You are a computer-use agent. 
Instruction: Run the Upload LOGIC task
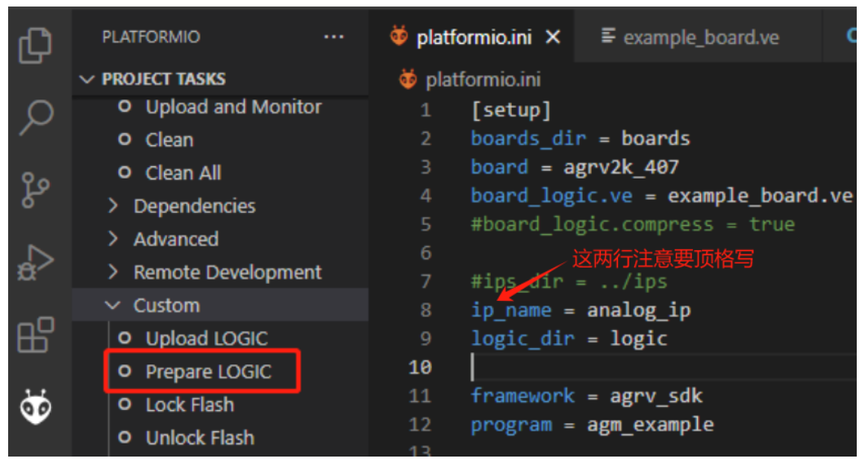click(207, 338)
